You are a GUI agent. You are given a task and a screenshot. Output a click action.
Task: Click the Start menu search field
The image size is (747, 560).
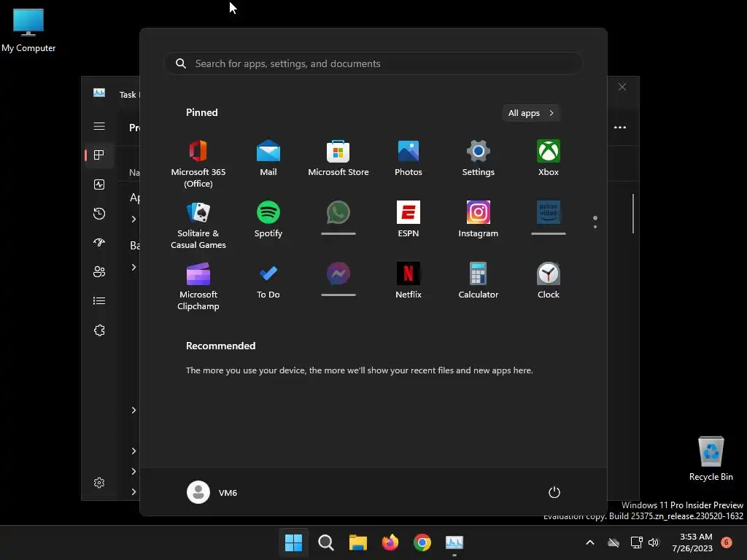(x=373, y=63)
